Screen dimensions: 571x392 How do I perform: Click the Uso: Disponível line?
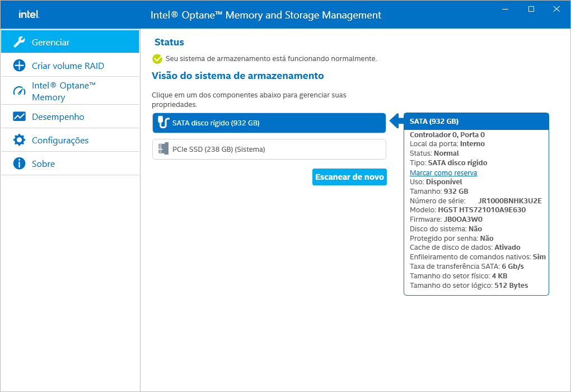[436, 182]
